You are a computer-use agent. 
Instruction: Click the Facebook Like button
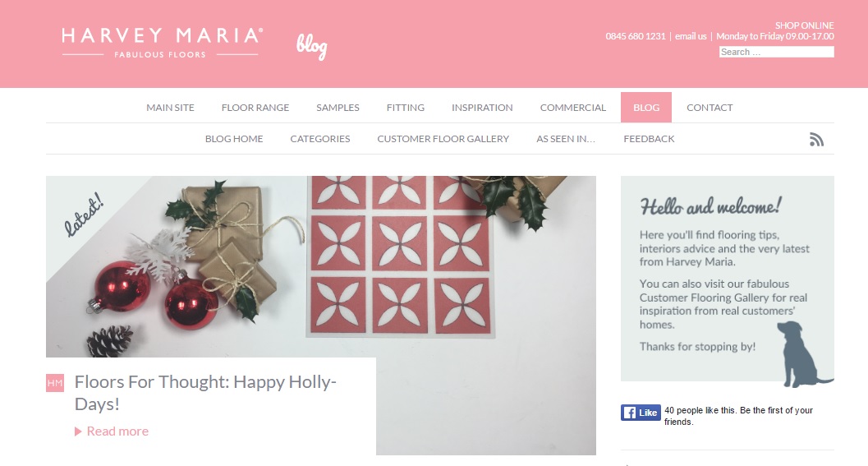(641, 413)
